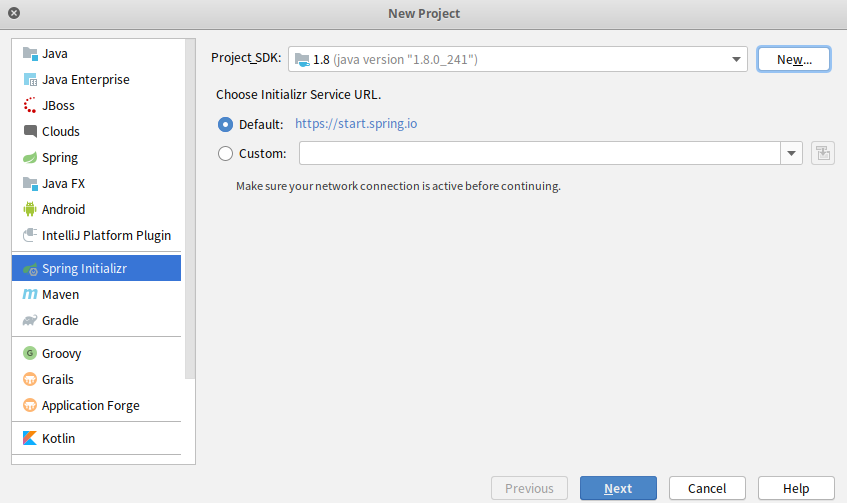Expand the Custom URL dropdown arrow
The width and height of the screenshot is (847, 503).
pyautogui.click(x=792, y=153)
